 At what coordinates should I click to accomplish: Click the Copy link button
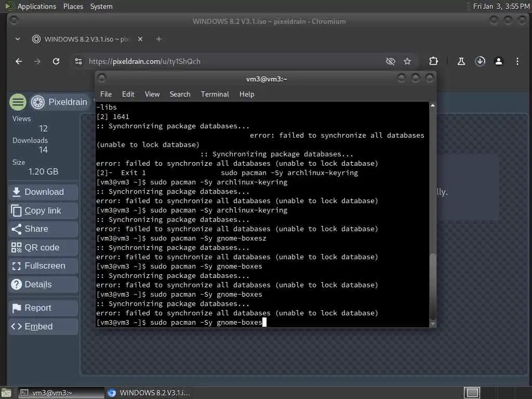click(44, 211)
